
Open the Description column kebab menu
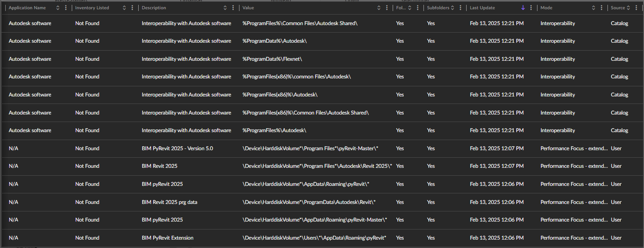click(x=233, y=8)
